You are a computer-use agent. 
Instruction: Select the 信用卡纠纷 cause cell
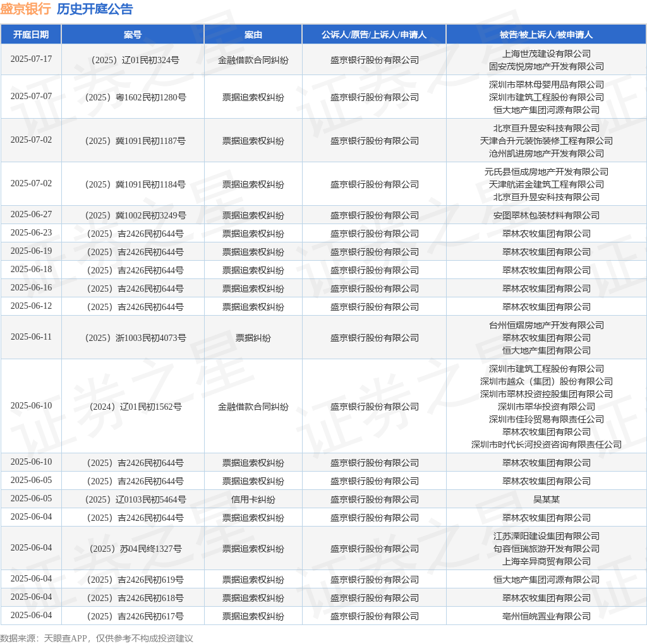coord(253,499)
